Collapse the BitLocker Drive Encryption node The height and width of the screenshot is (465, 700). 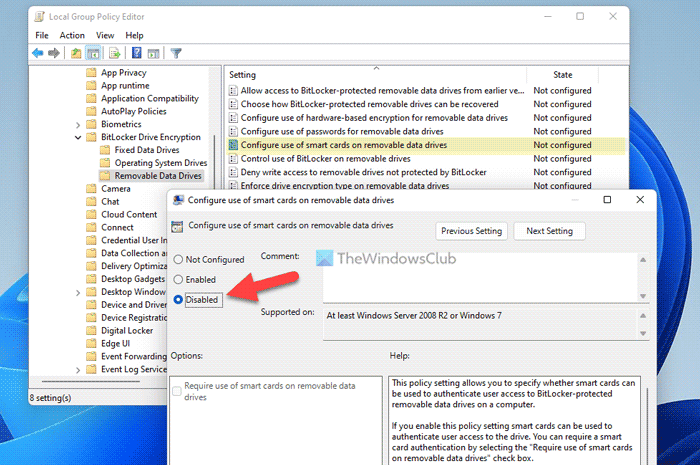coord(78,137)
